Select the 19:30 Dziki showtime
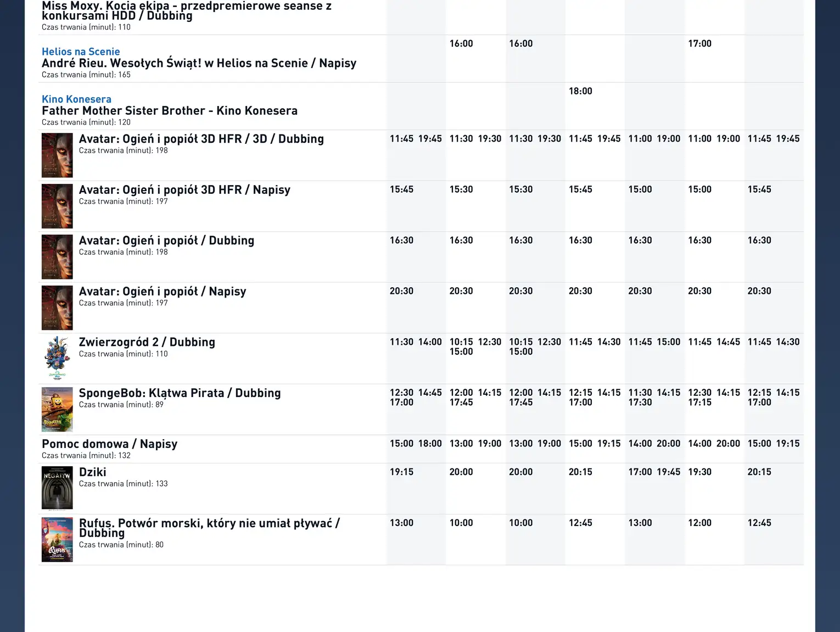The width and height of the screenshot is (840, 632). (699, 472)
